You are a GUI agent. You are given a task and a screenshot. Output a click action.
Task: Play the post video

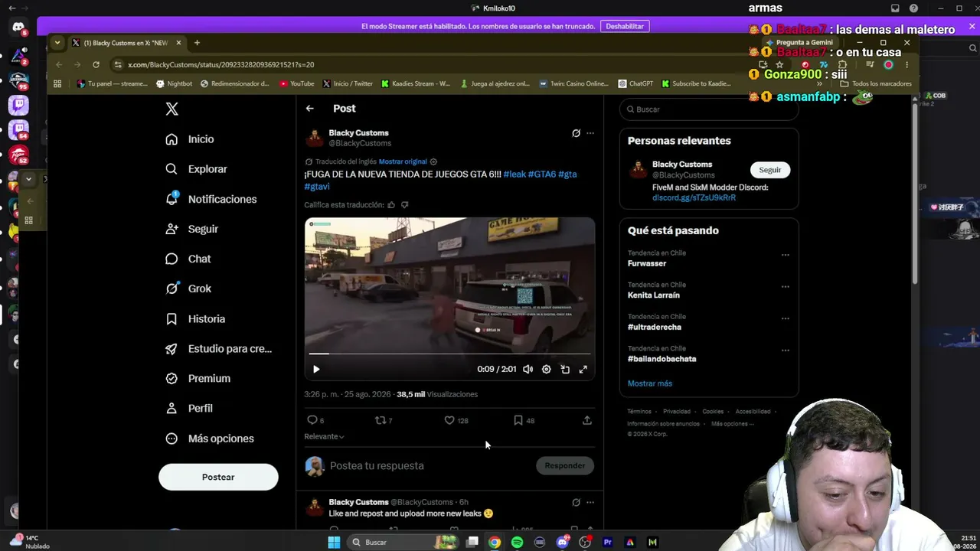coord(316,369)
